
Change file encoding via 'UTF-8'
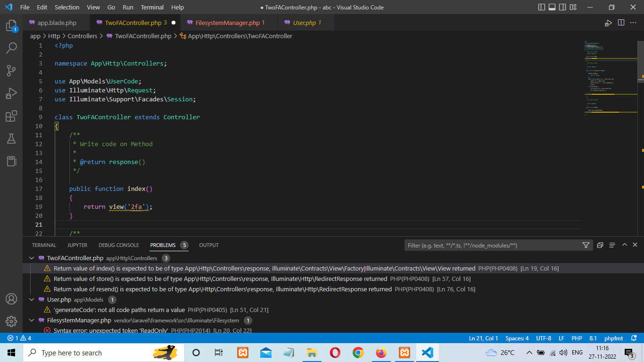click(x=544, y=338)
